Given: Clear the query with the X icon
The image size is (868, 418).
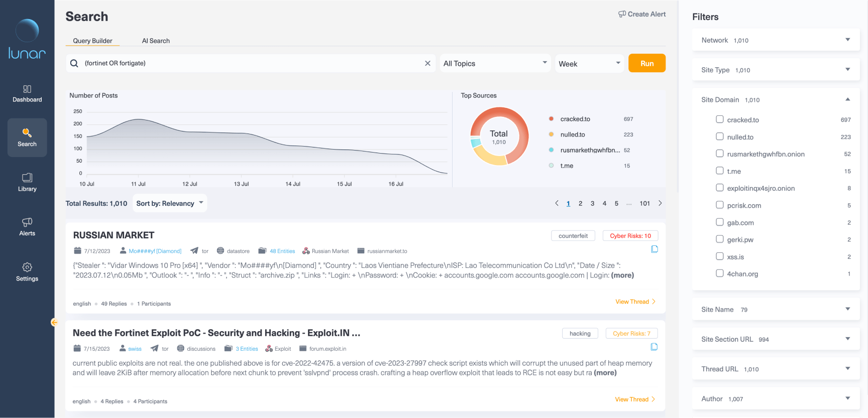Looking at the screenshot, I should click(x=427, y=63).
